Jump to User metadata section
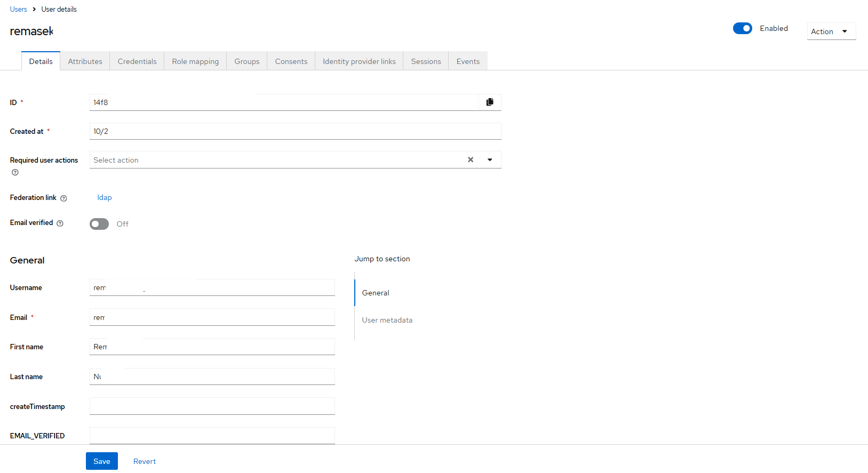 (387, 320)
